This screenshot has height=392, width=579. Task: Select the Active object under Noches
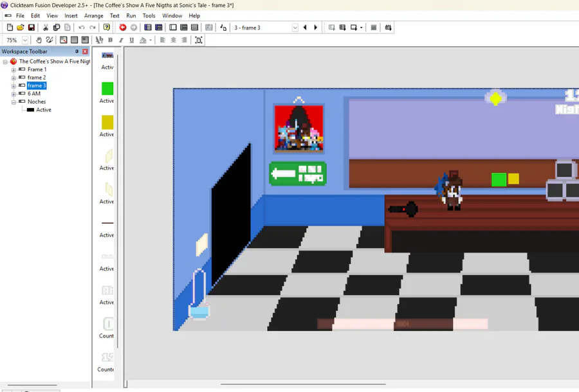(43, 110)
